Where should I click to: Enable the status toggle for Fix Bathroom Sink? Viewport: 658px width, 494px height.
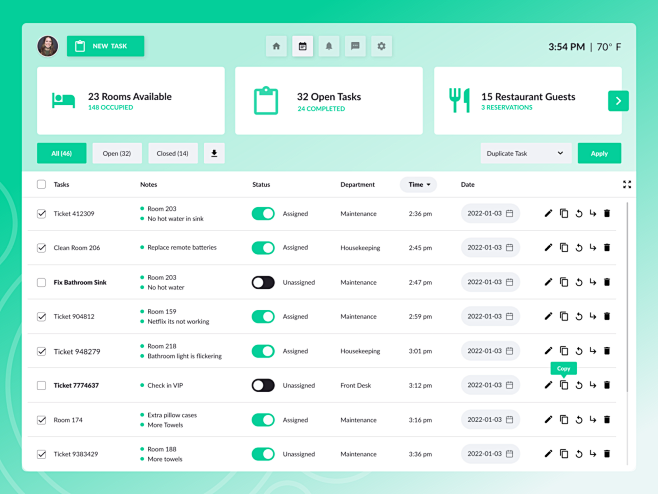tap(263, 282)
